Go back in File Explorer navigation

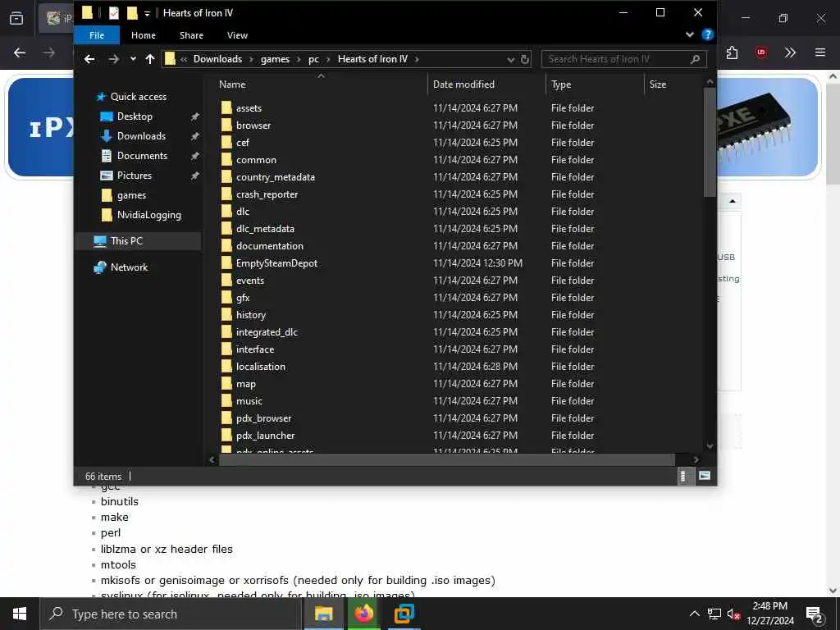pos(89,59)
